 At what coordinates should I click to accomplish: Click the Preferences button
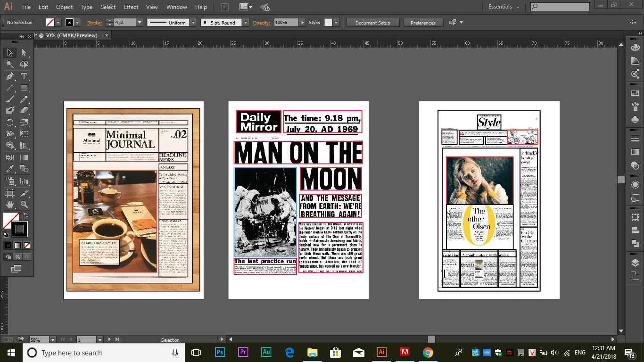[423, 23]
